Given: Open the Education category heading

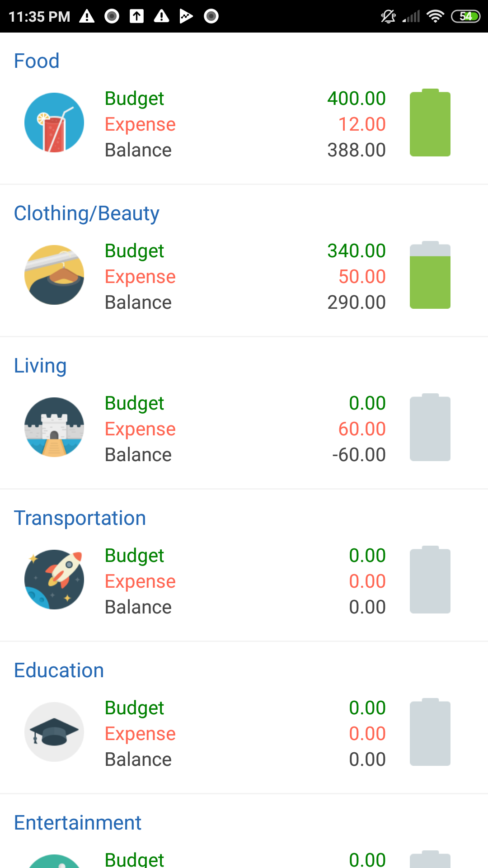Looking at the screenshot, I should [x=59, y=670].
